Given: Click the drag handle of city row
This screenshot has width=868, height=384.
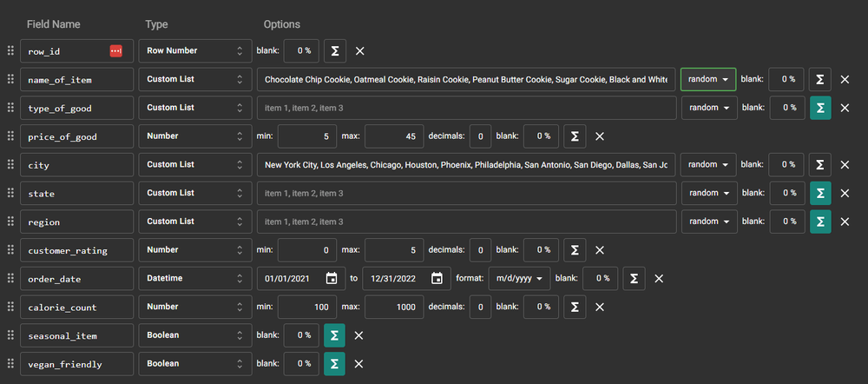Looking at the screenshot, I should click(x=10, y=164).
